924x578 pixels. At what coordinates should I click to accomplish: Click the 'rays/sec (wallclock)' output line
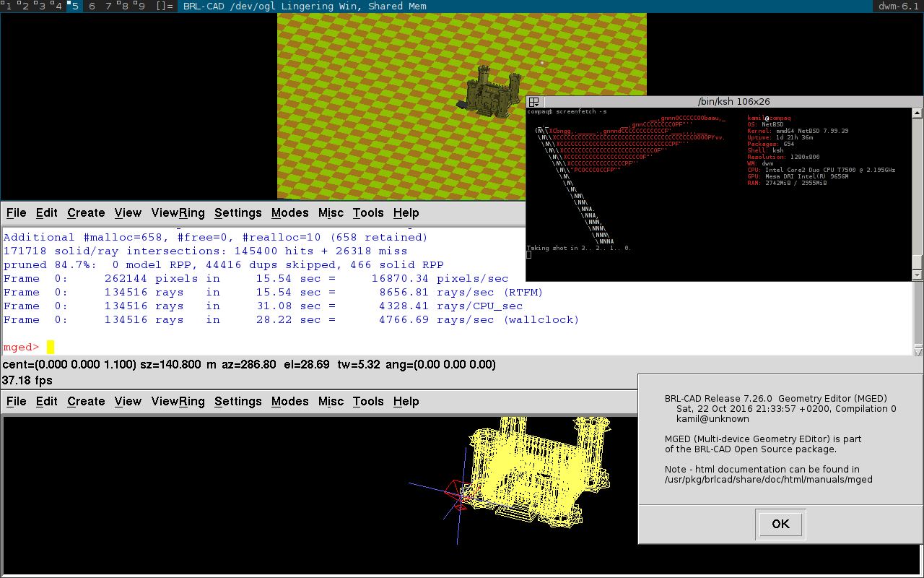tap(292, 319)
